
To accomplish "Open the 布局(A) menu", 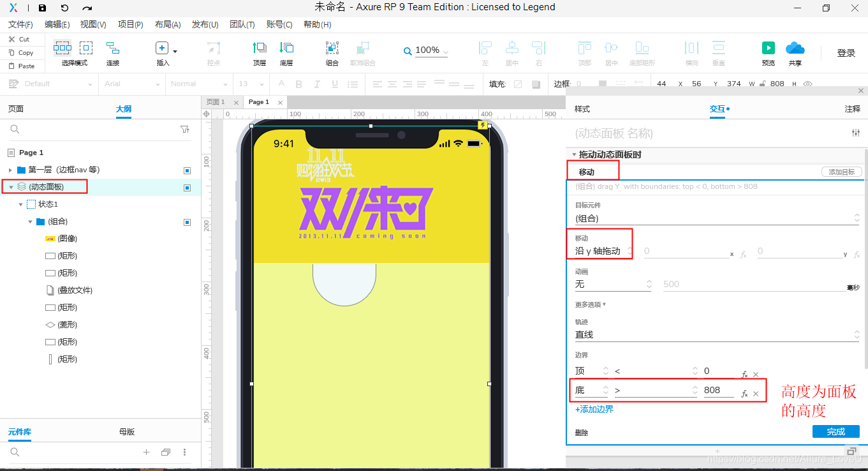I will tap(168, 24).
